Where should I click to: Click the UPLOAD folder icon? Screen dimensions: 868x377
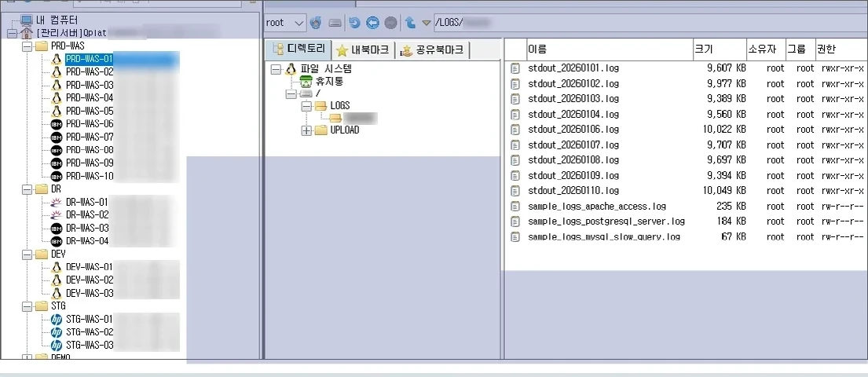tap(321, 130)
